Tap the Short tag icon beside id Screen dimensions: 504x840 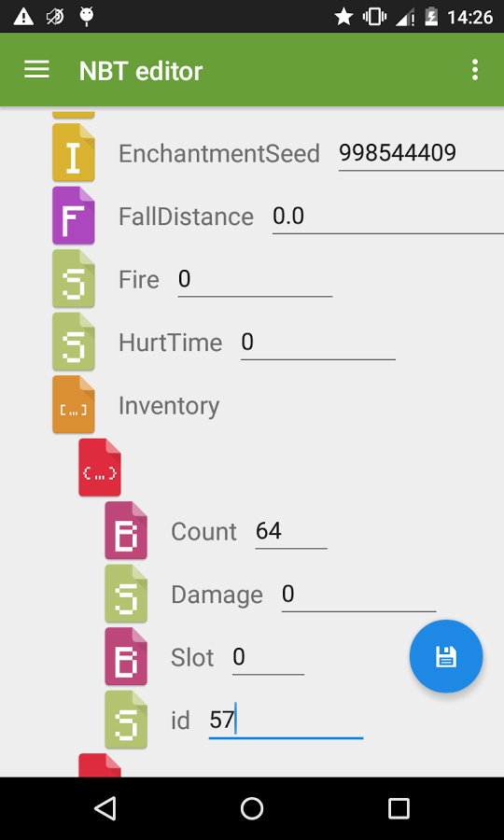click(126, 720)
